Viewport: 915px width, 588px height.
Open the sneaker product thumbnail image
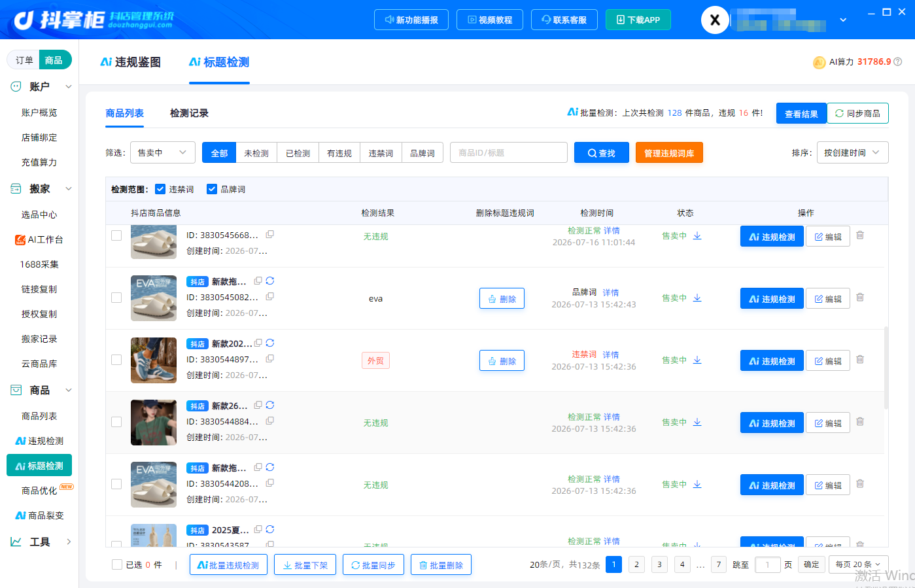(x=154, y=360)
